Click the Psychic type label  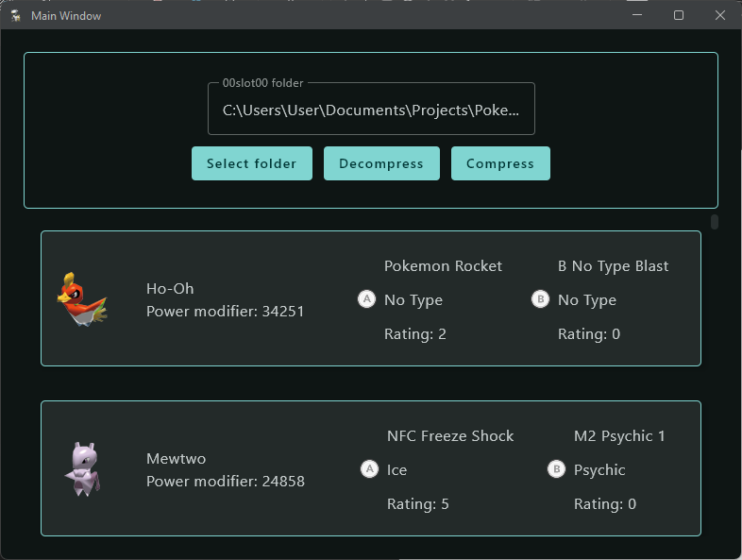pyautogui.click(x=599, y=470)
